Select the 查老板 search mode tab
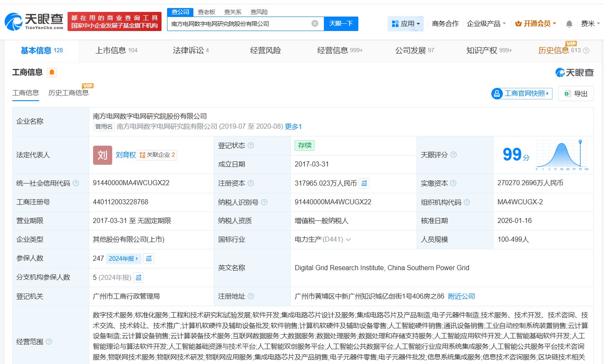The width and height of the screenshot is (604, 364). point(207,12)
